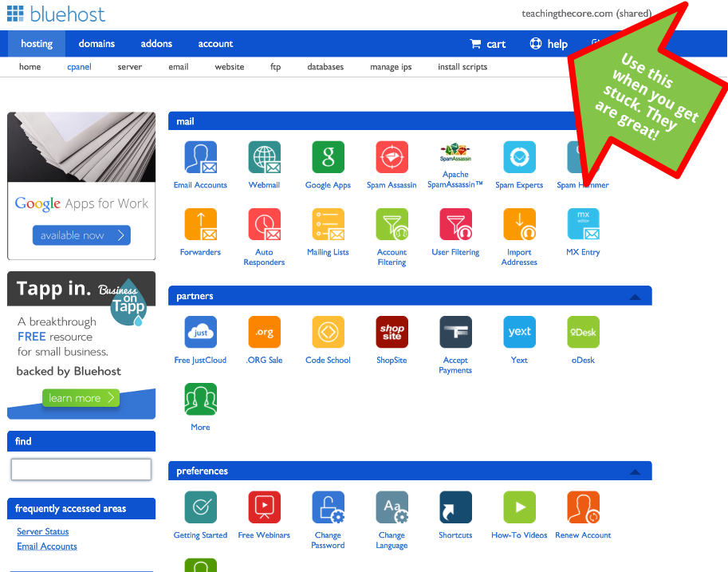Open the Change Language icon

click(392, 507)
